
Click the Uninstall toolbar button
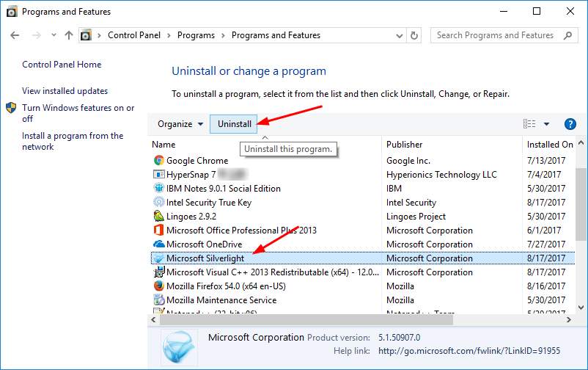(x=234, y=124)
